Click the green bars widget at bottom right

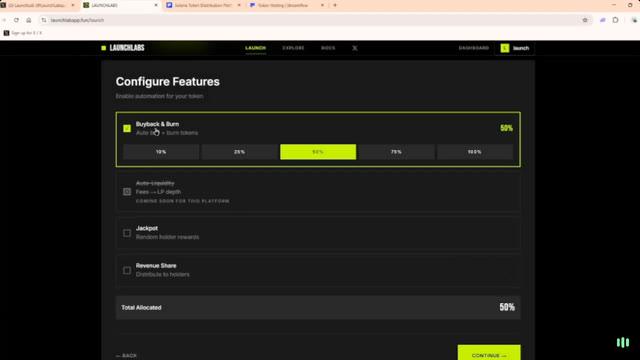[623, 342]
